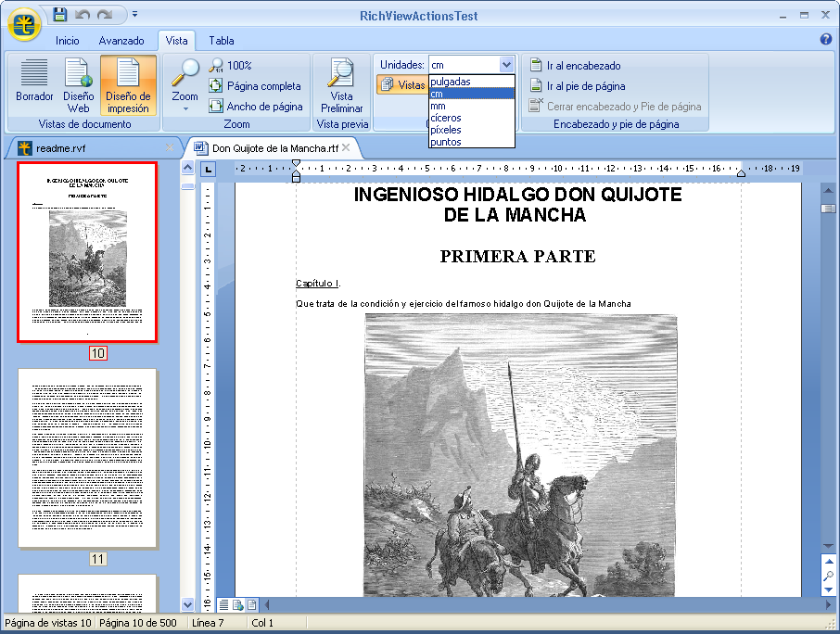
Task: Set zoom to Ancho de página
Action: tap(256, 107)
